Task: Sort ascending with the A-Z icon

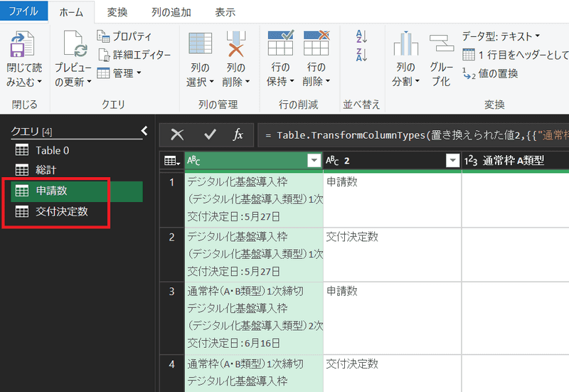Action: (361, 36)
